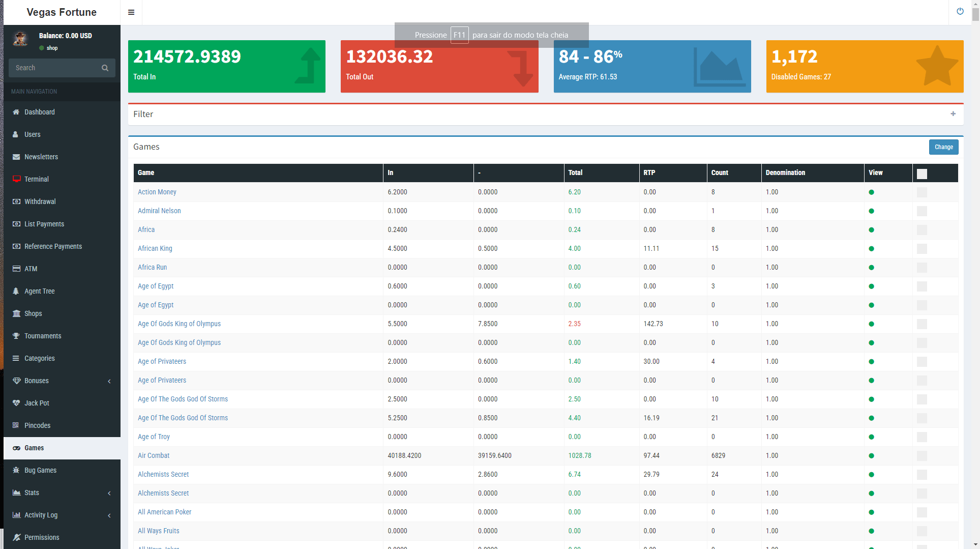Check the row checkbox for Action Money

point(922,192)
